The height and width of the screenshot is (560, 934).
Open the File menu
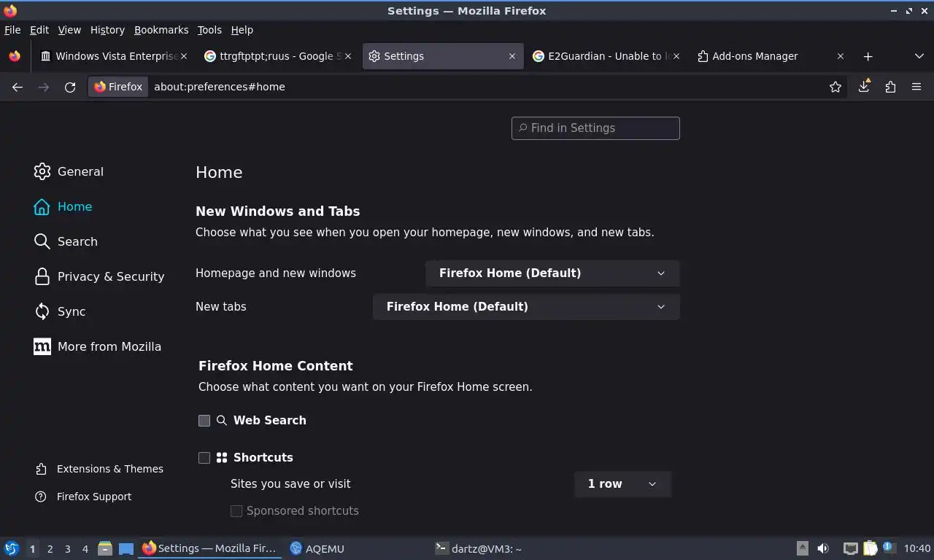pyautogui.click(x=12, y=30)
